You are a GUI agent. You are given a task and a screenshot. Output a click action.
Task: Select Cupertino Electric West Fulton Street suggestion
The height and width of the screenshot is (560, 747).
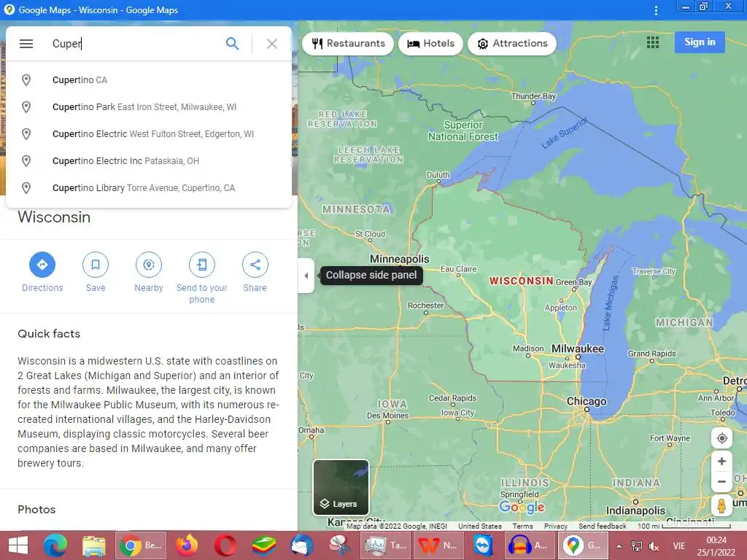pos(149,134)
